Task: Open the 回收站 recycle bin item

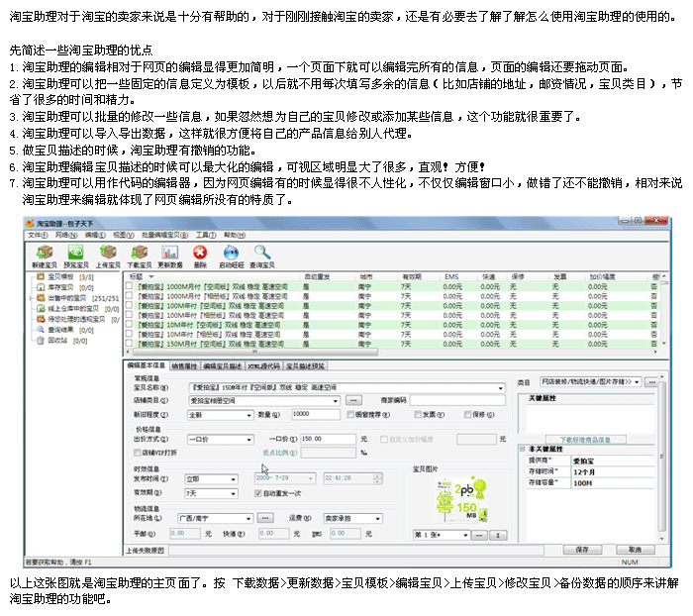Action: [x=61, y=341]
